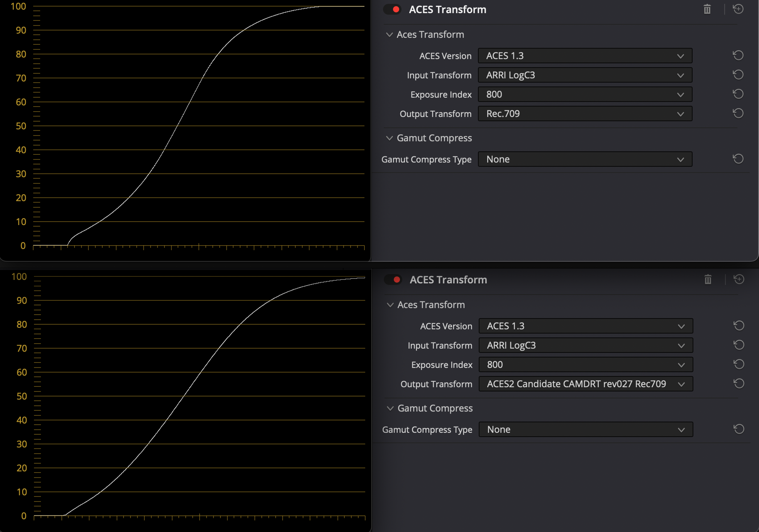Click the top panel ACES Version label
Screen dimensions: 759x532
tap(446, 56)
